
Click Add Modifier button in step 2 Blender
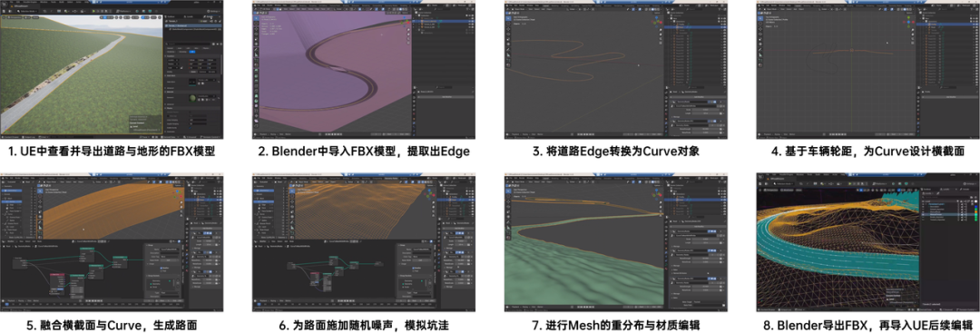coord(446,97)
